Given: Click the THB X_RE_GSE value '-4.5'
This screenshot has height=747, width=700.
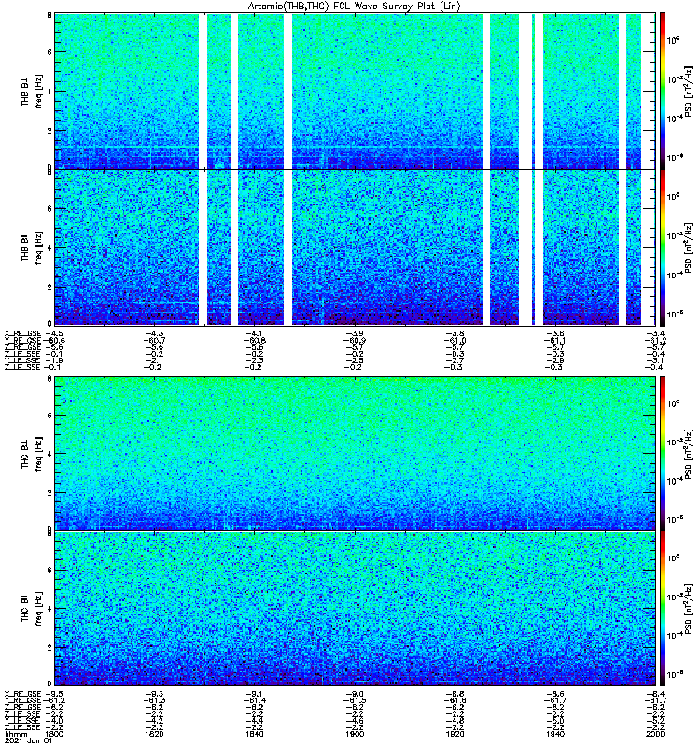Looking at the screenshot, I should point(53,333).
